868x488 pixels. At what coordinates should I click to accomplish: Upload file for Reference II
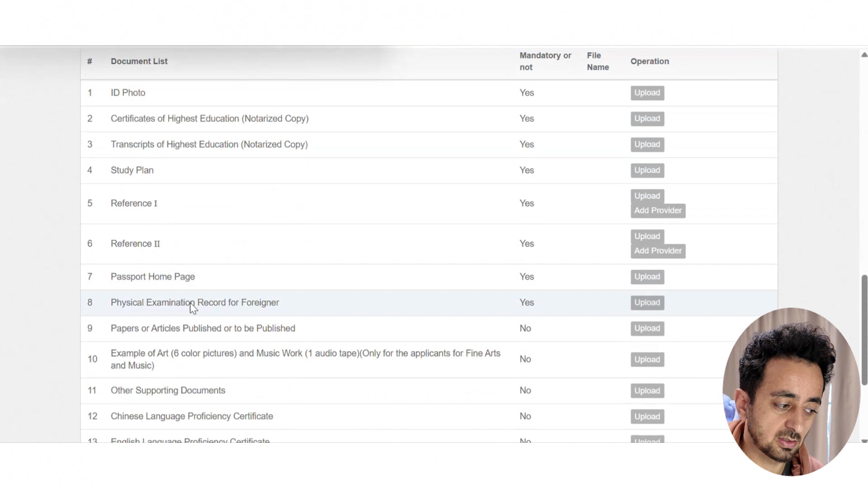point(647,236)
